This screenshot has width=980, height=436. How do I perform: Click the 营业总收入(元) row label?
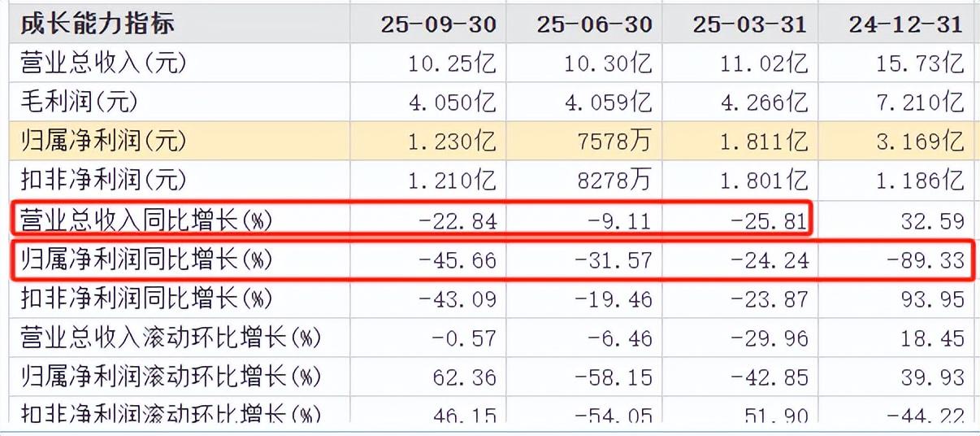coord(97,63)
